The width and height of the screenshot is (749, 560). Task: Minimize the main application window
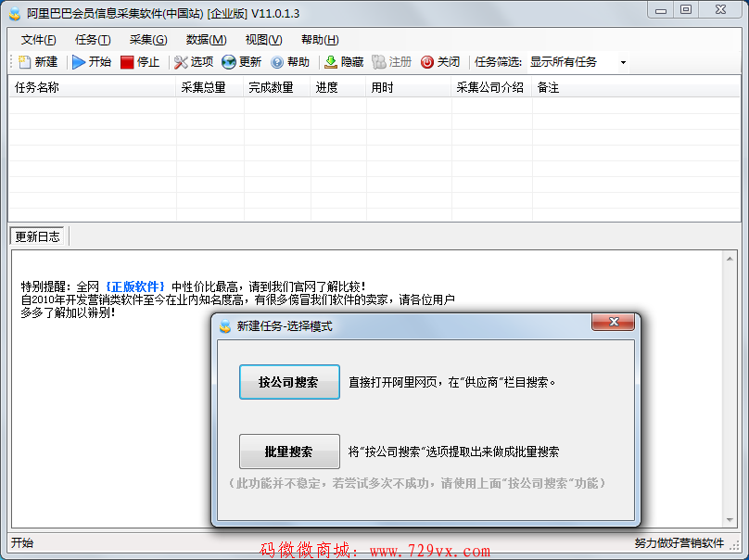(661, 10)
